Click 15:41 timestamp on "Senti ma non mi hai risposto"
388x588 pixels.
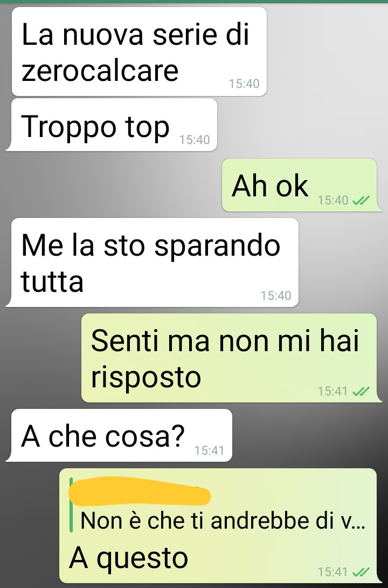coord(333,391)
